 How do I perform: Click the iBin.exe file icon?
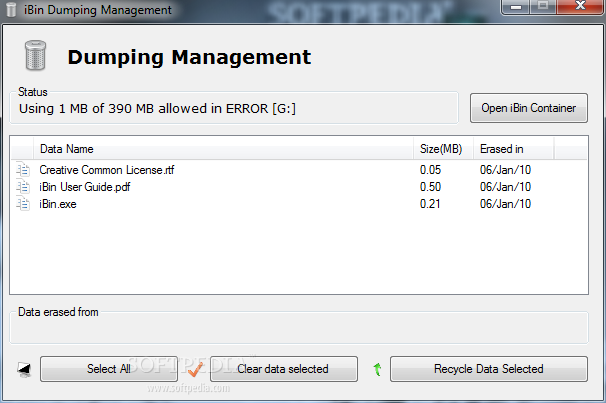click(x=23, y=204)
